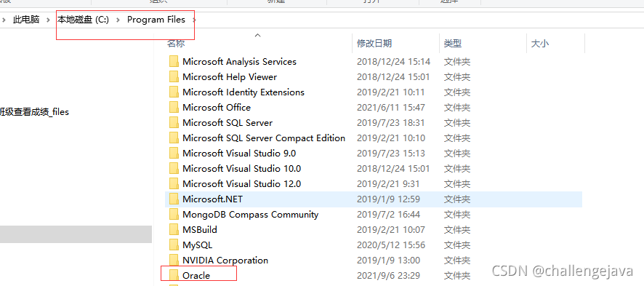Click the Oracle folder name
Viewport: 644px width, 286px height.
click(196, 275)
